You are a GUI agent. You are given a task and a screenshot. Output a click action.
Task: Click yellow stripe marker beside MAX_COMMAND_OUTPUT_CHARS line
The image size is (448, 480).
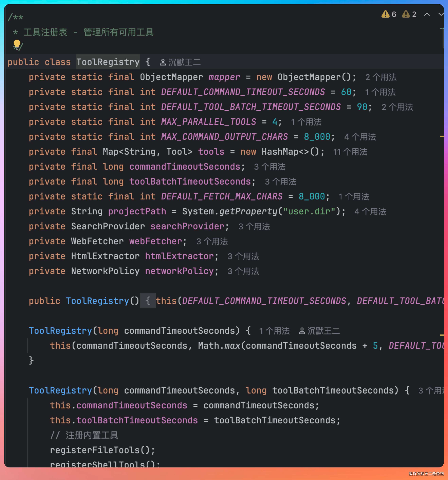tap(442, 136)
